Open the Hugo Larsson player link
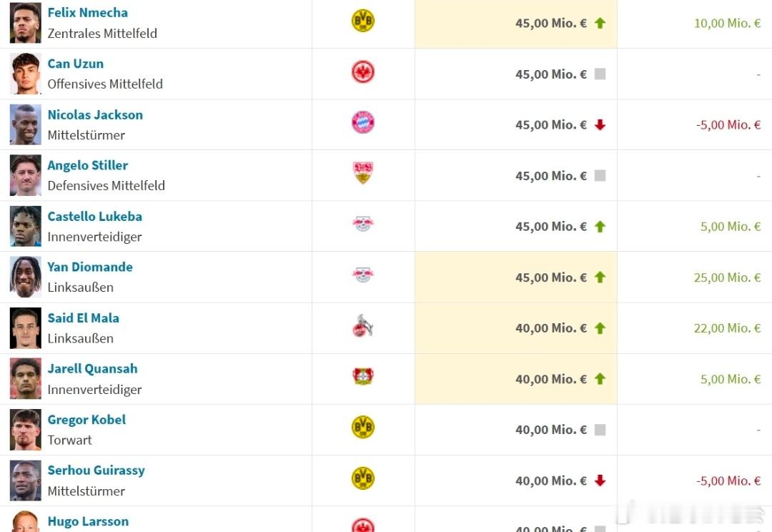The image size is (772, 532). pyautogui.click(x=88, y=521)
